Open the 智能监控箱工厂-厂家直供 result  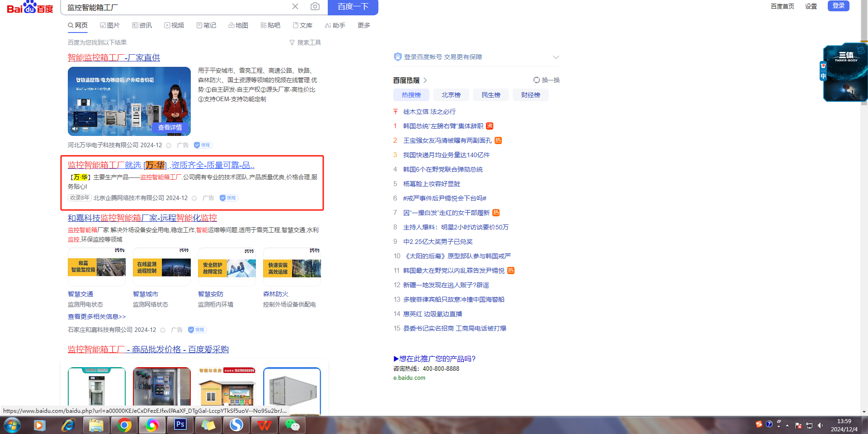(114, 57)
